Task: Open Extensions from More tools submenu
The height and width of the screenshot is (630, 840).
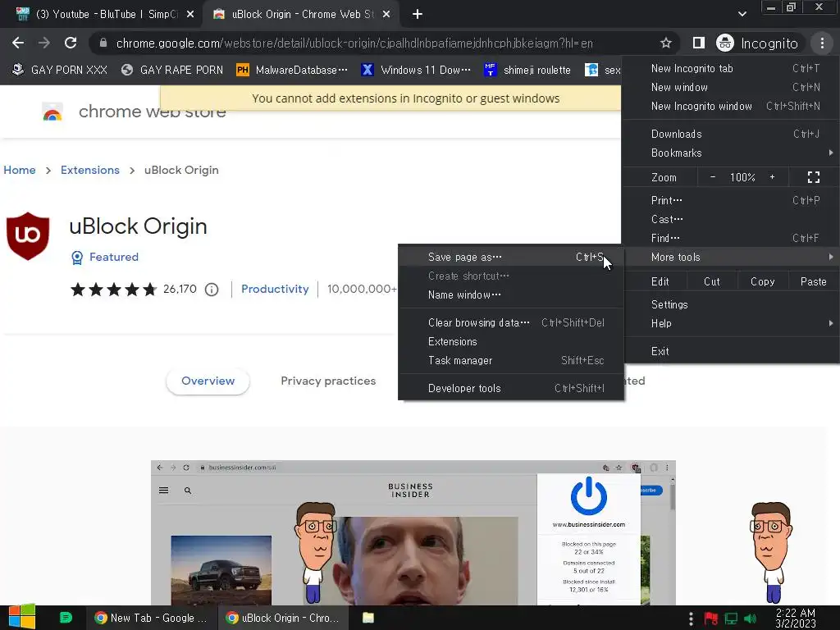Action: (511, 341)
